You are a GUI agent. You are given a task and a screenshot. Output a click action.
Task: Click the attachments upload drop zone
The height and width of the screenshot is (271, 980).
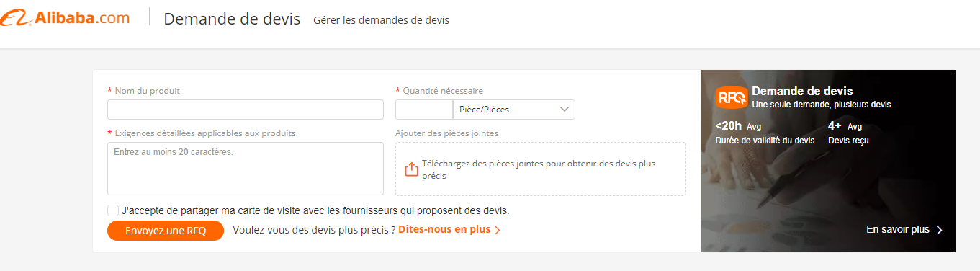click(541, 169)
